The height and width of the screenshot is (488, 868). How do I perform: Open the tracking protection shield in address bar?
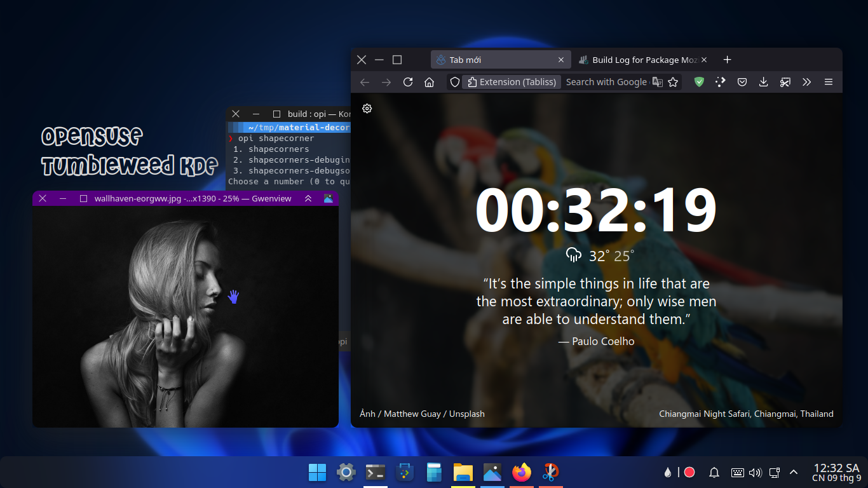(454, 82)
